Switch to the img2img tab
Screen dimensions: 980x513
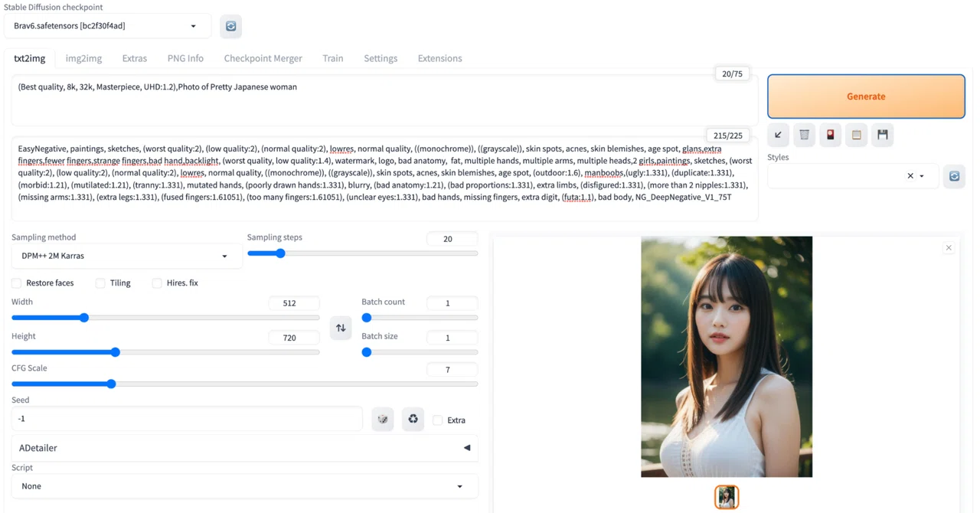click(83, 58)
